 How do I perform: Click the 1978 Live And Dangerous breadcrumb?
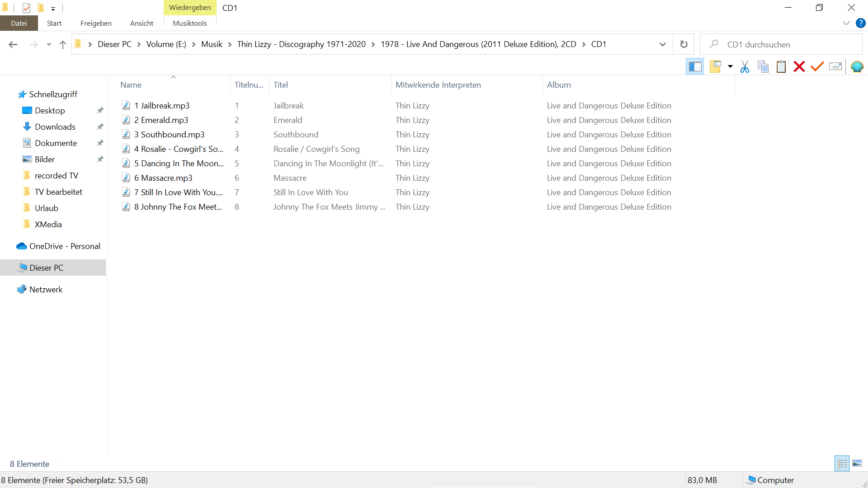pyautogui.click(x=478, y=44)
